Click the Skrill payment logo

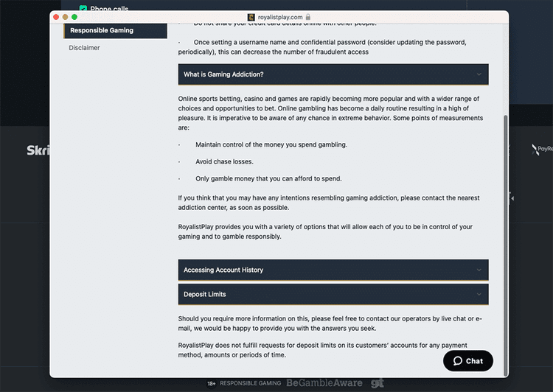[x=38, y=150]
